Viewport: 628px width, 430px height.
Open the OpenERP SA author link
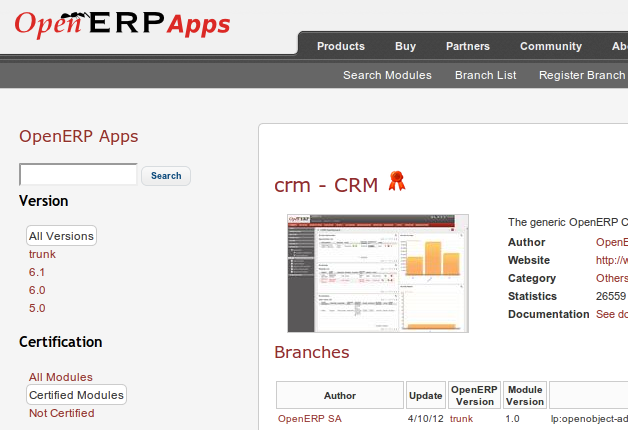[x=310, y=419]
